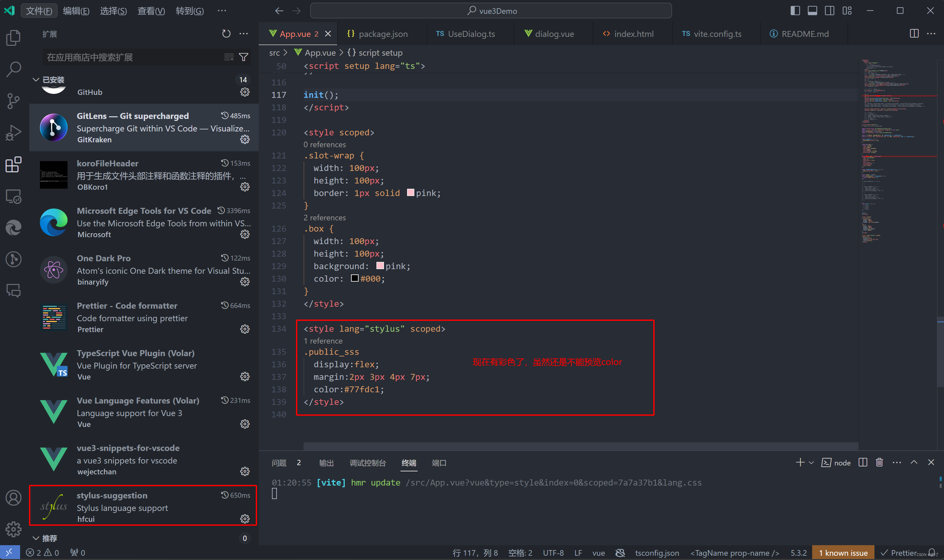This screenshot has width=944, height=560.
Task: Open the filter extensions icon
Action: coord(244,57)
